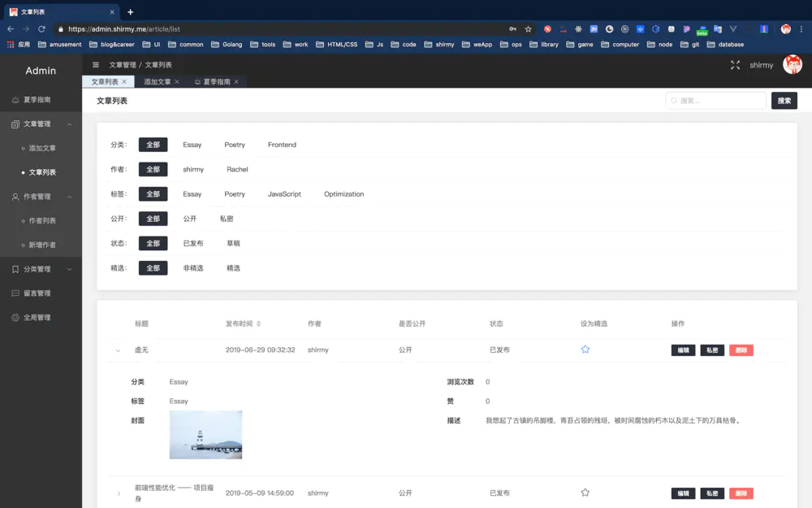Delete the 虚无 article
Screen dimensions: 812x508
tap(741, 350)
